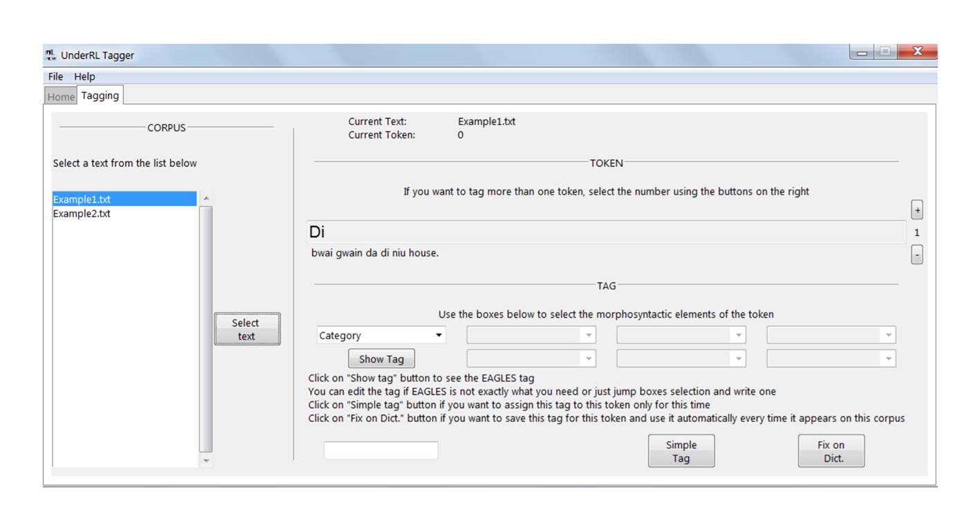Click the Show Tag button
Viewport: 980px width, 532px height.
[381, 359]
